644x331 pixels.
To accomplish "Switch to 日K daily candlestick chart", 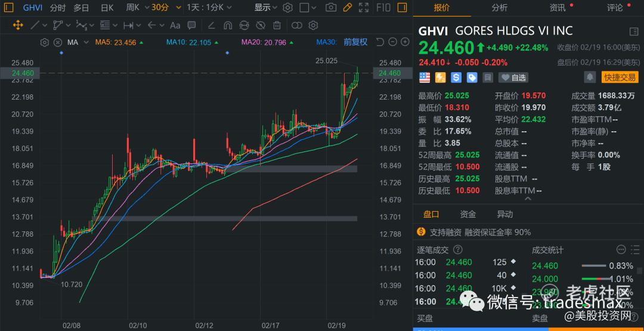I will click(x=107, y=7).
